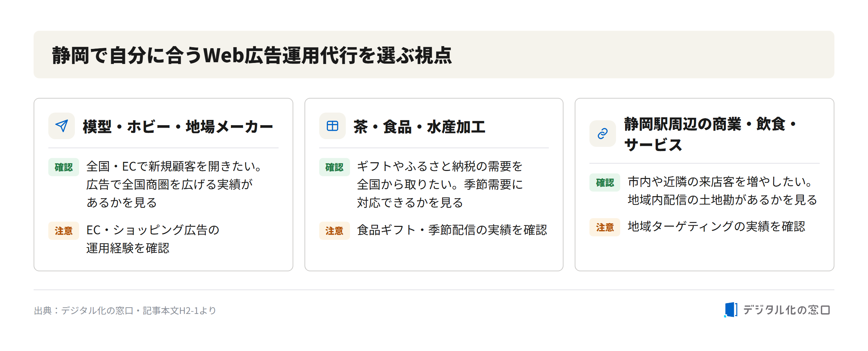
Task: Select the 茶・食品・水産加工 heading
Action: [x=419, y=127]
